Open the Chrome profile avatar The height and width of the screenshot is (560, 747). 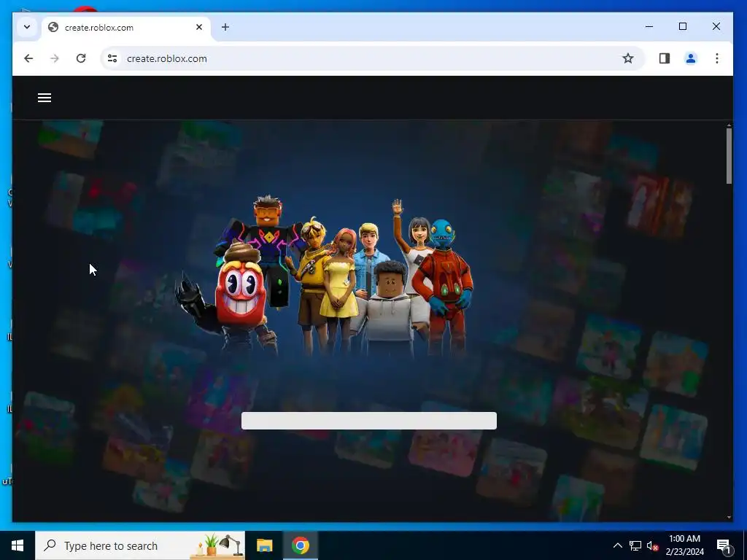690,58
